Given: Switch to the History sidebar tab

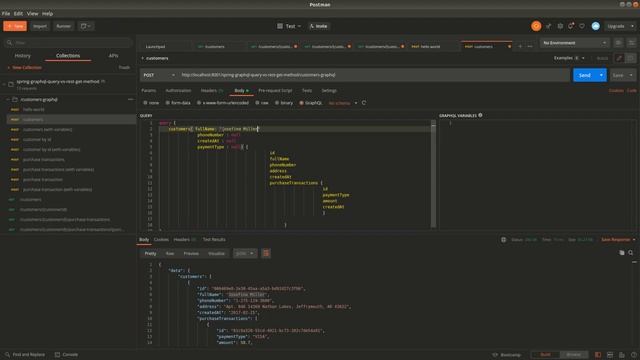Looking at the screenshot, I should coord(22,56).
